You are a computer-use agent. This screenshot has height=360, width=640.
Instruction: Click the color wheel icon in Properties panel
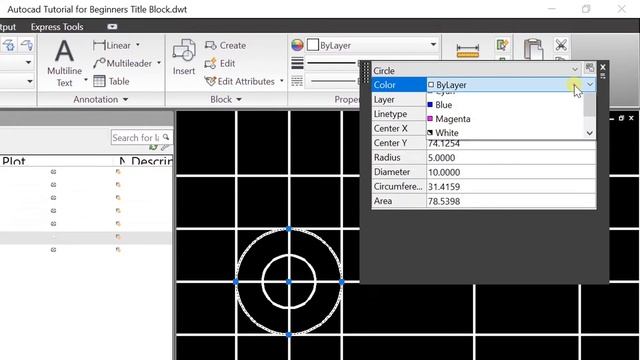(x=297, y=45)
